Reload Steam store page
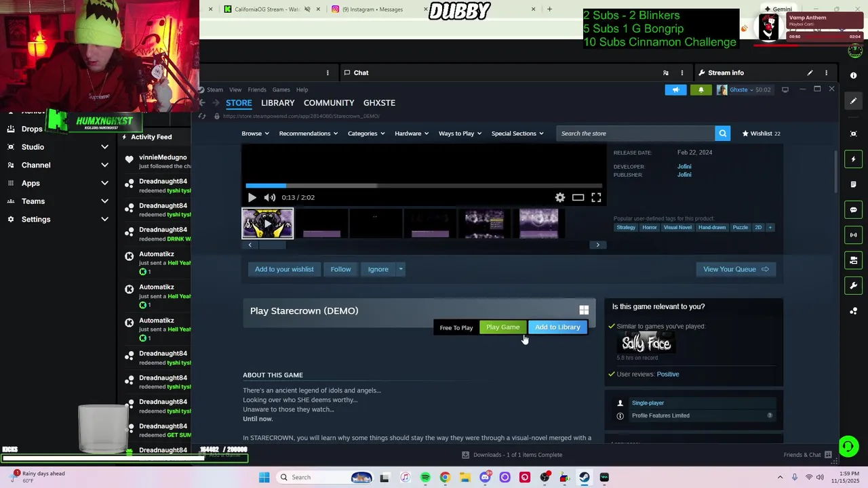Viewport: 868px width, 488px height. click(x=202, y=116)
